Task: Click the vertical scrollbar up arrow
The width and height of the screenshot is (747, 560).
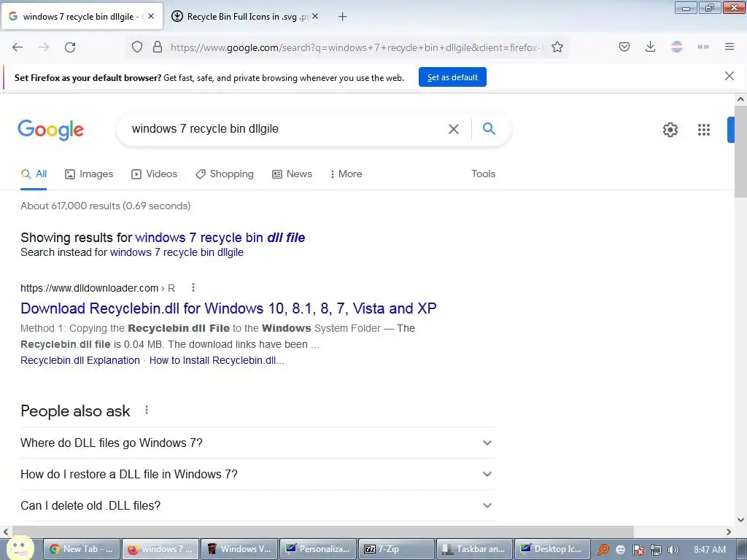Action: point(740,99)
